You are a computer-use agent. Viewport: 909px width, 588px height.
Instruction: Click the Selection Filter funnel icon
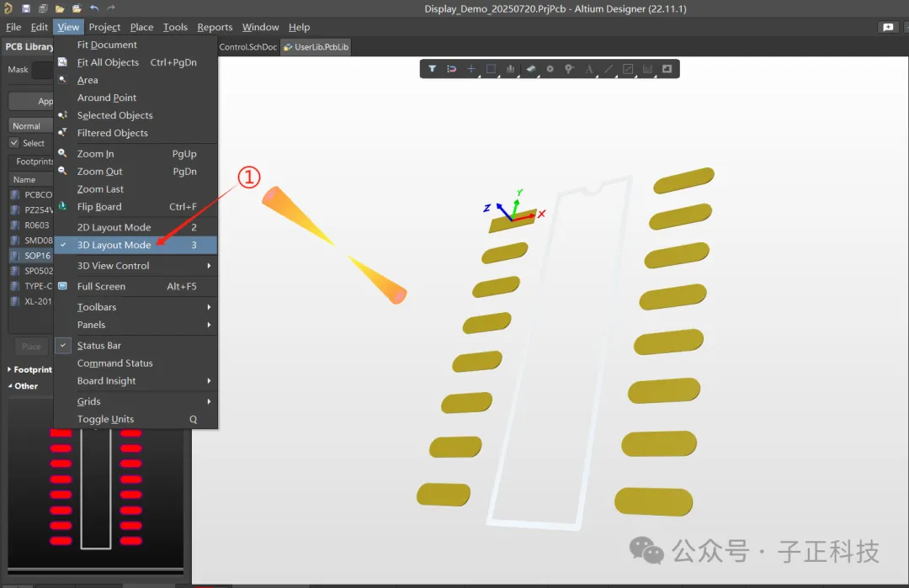click(x=432, y=69)
